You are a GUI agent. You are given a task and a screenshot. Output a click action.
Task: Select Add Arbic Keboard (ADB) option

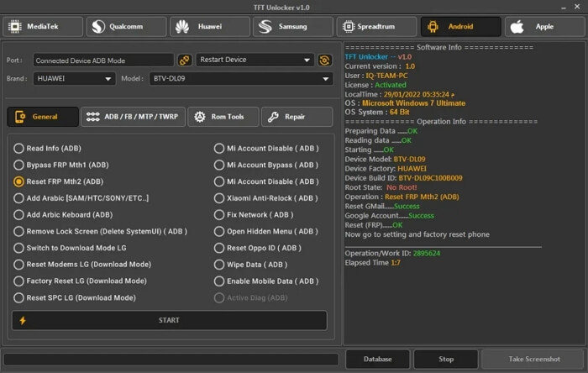pos(63,215)
